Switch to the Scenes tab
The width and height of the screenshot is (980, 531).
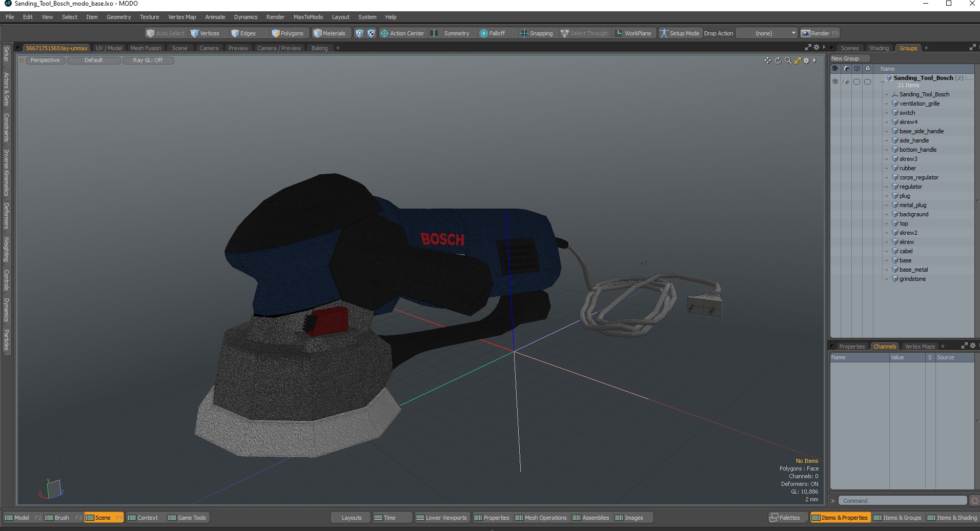point(850,48)
